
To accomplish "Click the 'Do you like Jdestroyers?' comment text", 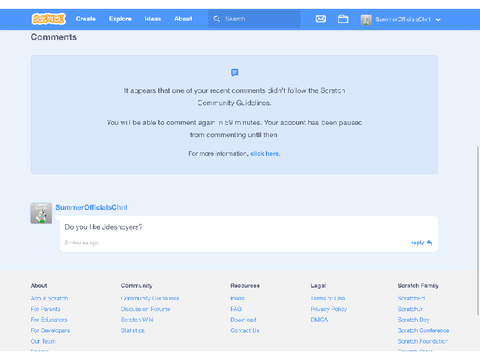I will coord(103,227).
